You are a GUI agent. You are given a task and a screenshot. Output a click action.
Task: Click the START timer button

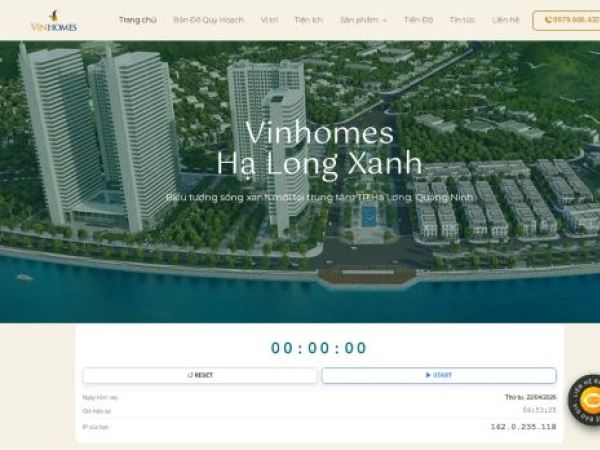439,375
